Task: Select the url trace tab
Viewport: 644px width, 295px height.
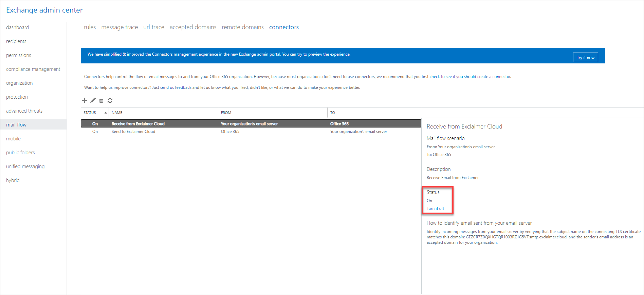Action: (x=154, y=27)
